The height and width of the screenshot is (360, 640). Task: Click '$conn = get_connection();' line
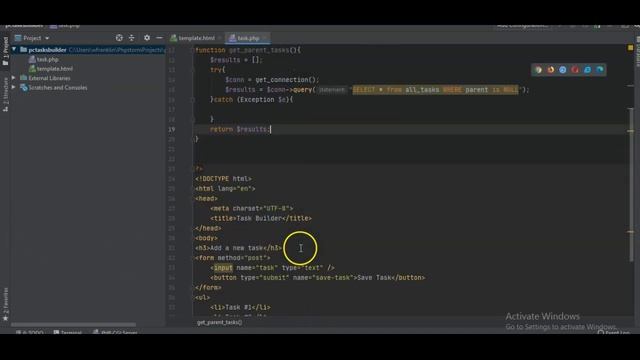click(x=272, y=80)
